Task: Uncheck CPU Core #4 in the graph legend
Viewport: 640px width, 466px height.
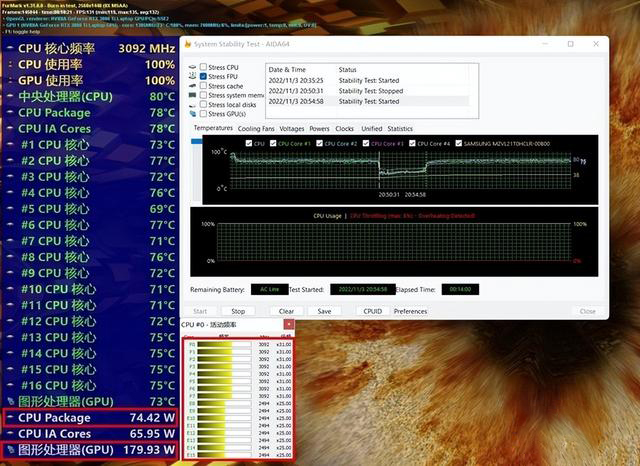Action: point(413,144)
